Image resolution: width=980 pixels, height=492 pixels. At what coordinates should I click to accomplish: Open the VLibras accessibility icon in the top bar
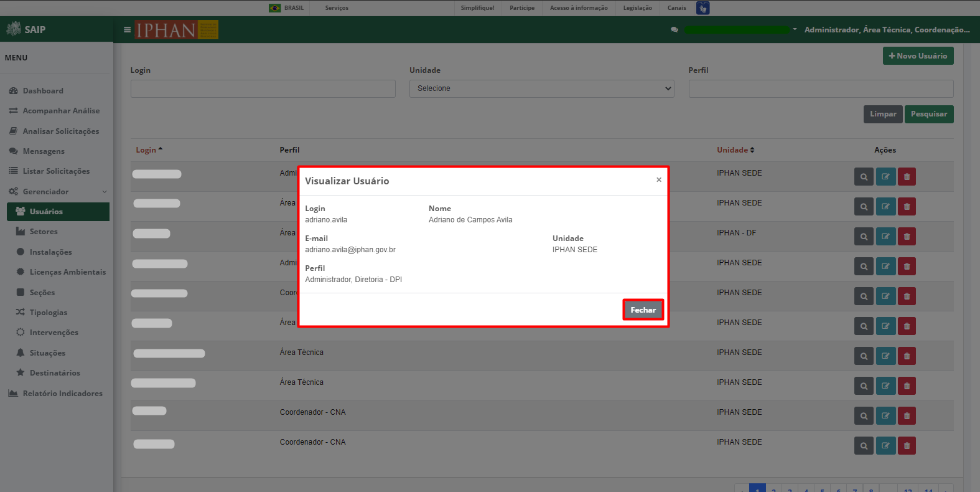pos(703,8)
